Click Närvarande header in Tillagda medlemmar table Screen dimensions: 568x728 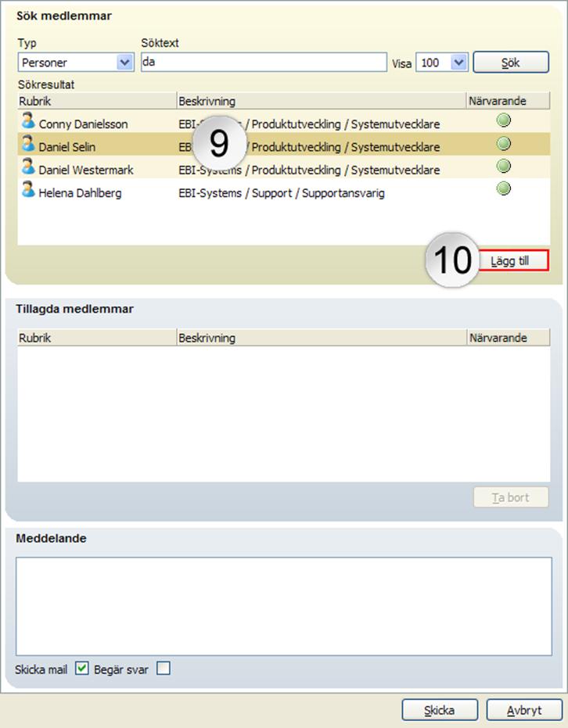[508, 338]
